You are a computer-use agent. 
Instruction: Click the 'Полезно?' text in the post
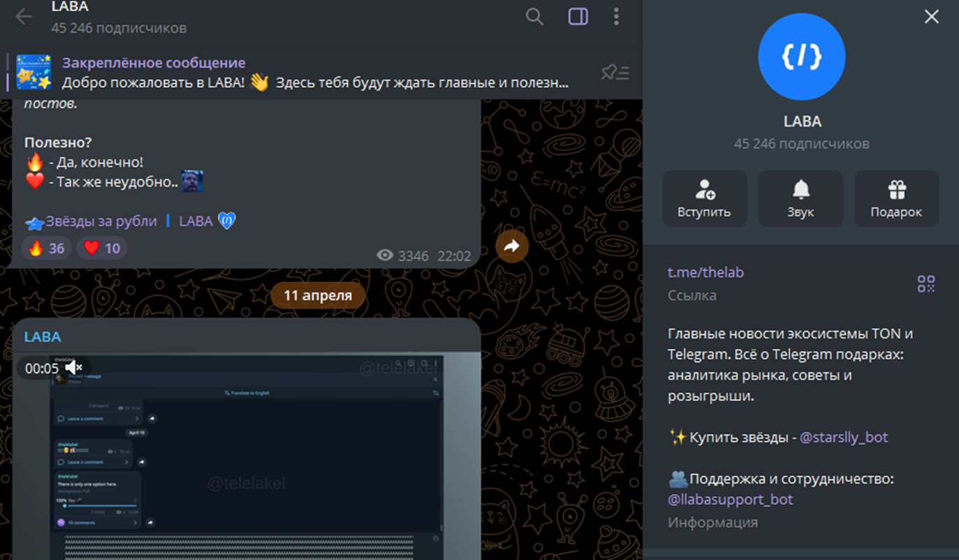coord(58,142)
